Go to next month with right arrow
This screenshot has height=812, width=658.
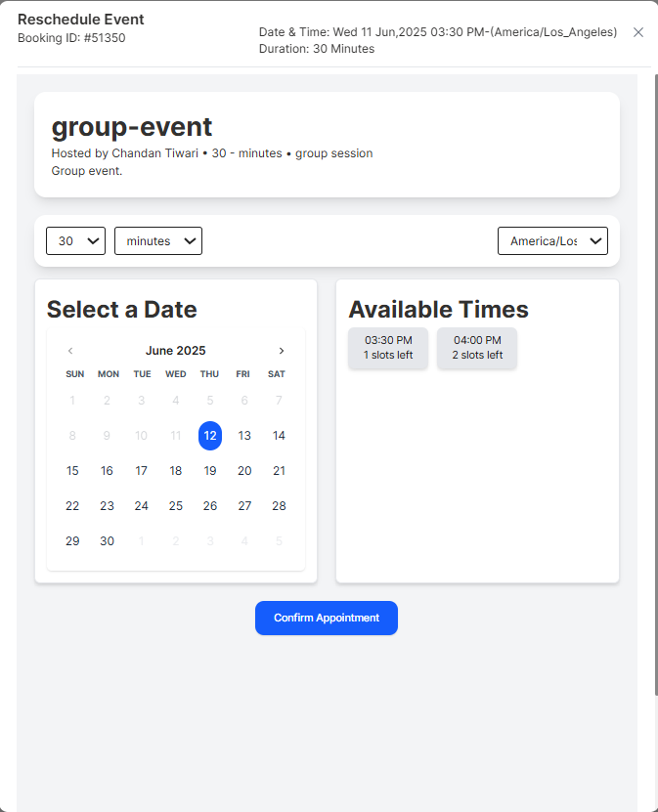pyautogui.click(x=282, y=350)
